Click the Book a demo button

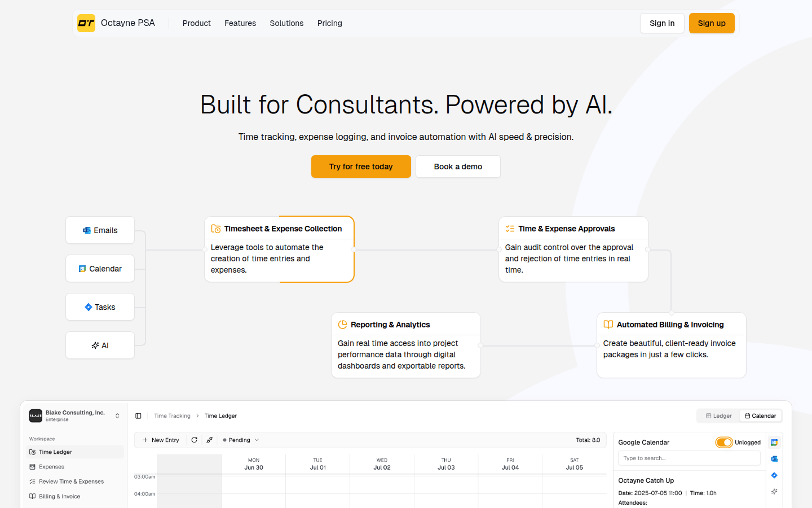457,167
